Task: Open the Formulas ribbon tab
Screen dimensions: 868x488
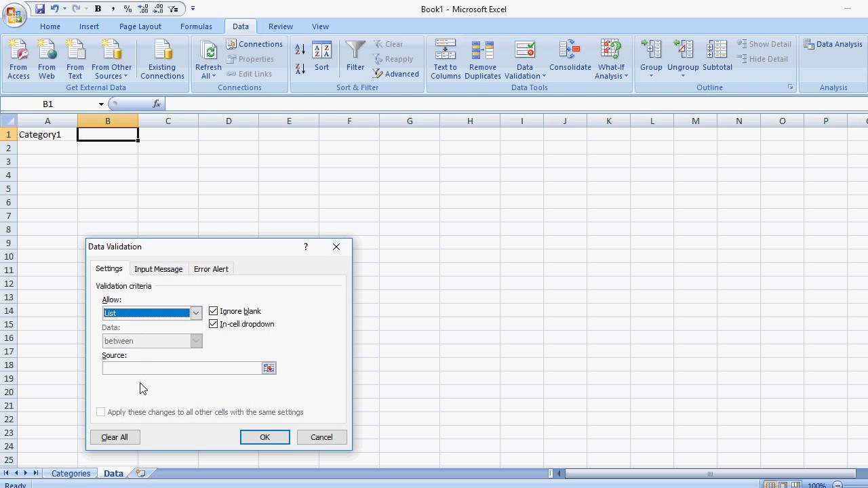Action: (x=196, y=26)
